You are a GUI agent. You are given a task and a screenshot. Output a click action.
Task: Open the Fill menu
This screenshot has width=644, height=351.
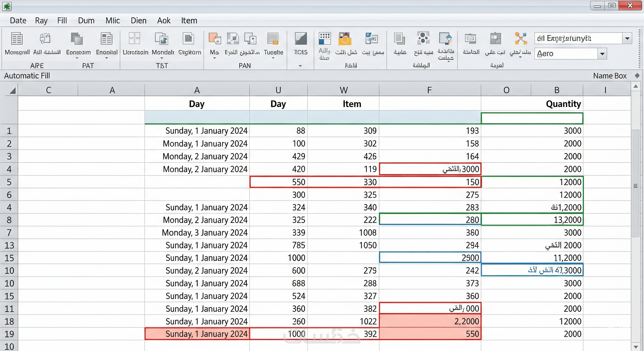pos(62,21)
